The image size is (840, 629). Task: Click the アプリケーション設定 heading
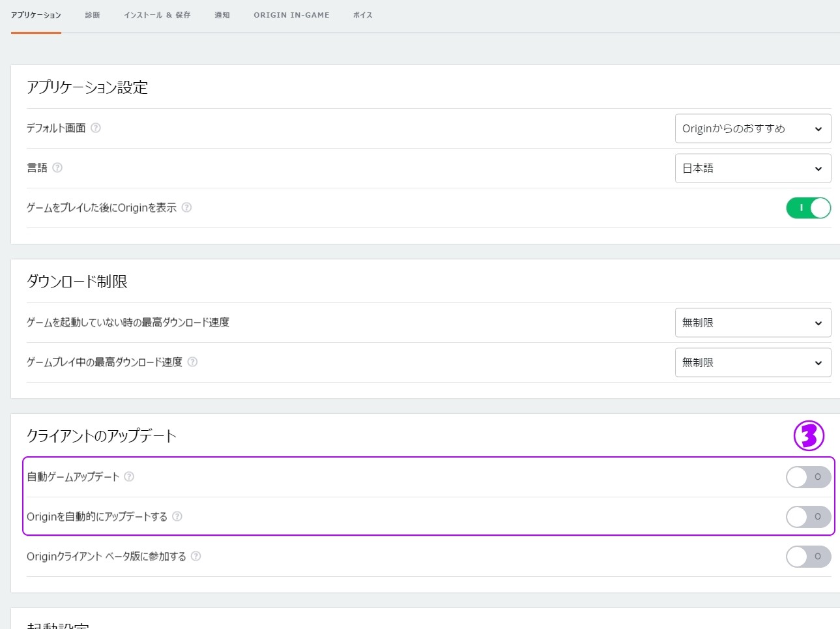pyautogui.click(x=87, y=87)
